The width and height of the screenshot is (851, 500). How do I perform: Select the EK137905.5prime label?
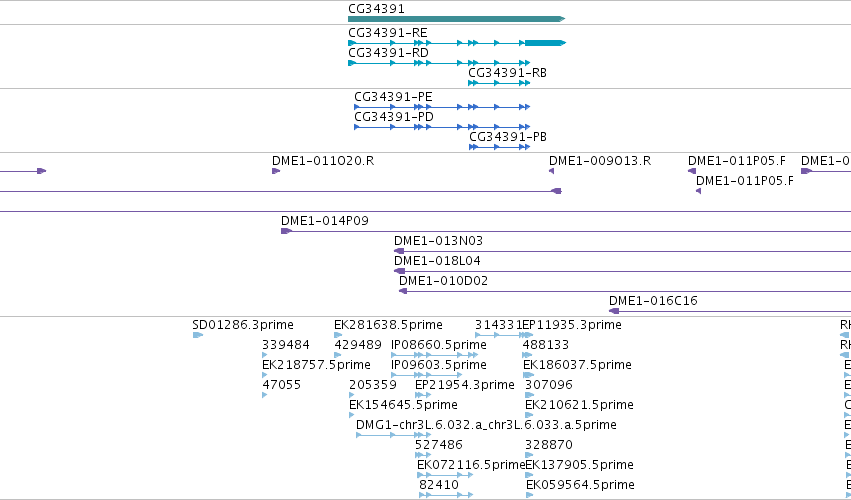(579, 465)
